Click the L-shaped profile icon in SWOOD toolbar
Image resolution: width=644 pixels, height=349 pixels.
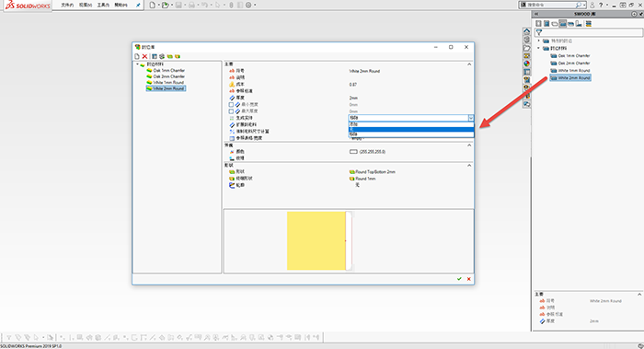(579, 24)
